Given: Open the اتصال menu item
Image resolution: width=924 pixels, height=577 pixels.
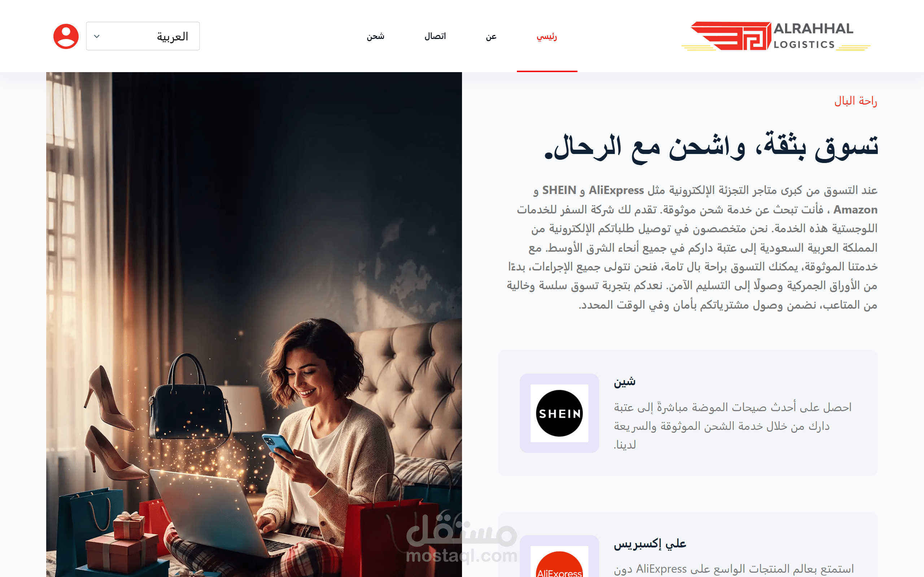Looking at the screenshot, I should click(x=435, y=36).
